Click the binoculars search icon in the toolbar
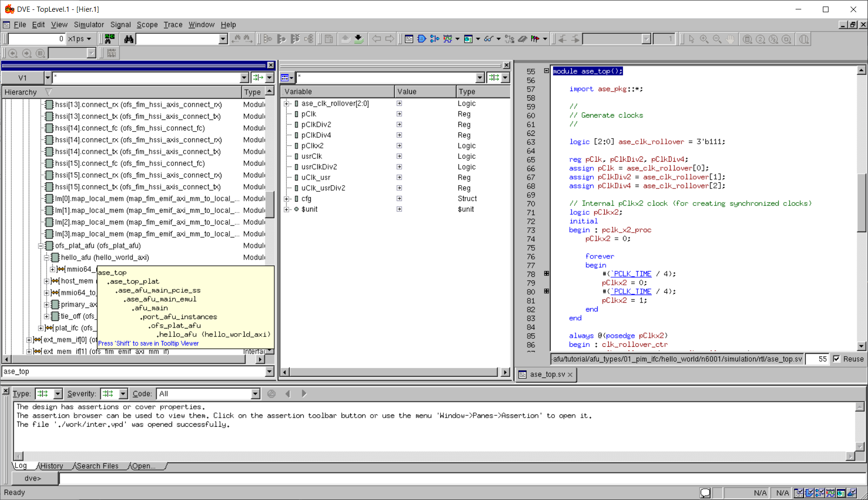The width and height of the screenshot is (868, 500). point(128,39)
